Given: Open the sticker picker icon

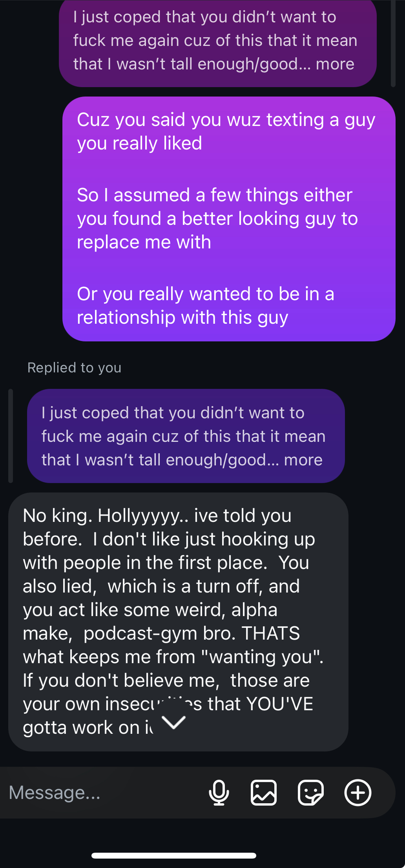Looking at the screenshot, I should (x=311, y=793).
